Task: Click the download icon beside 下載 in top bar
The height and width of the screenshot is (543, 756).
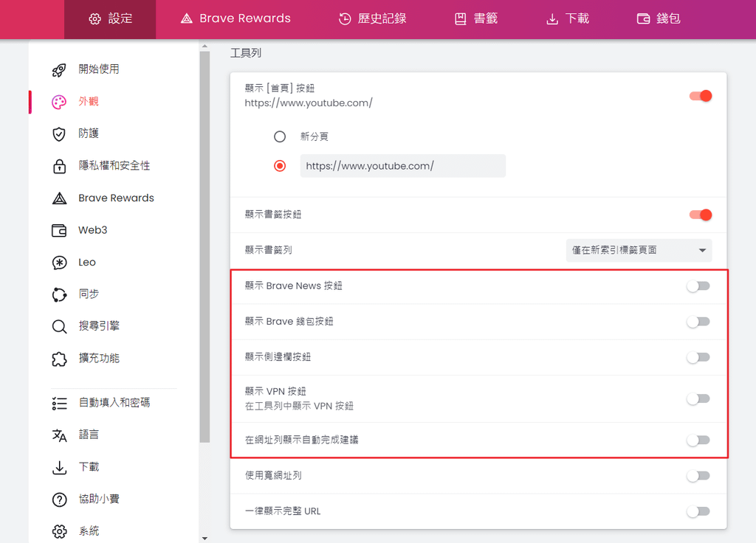Action: click(x=552, y=18)
